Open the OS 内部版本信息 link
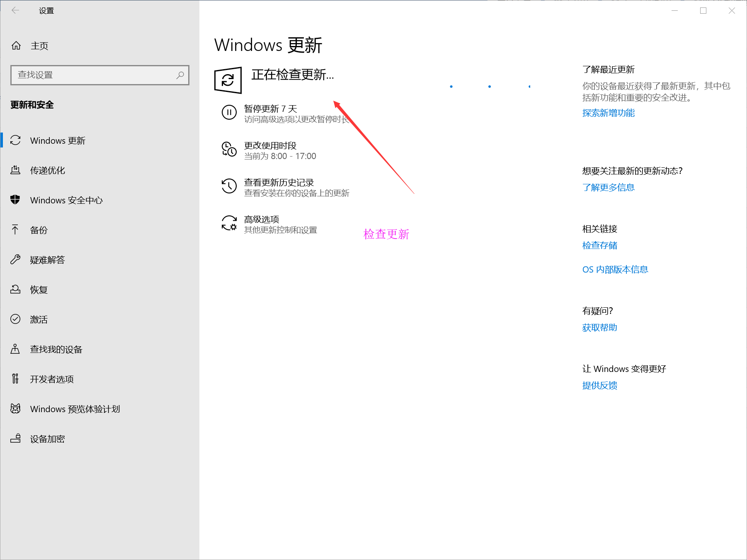This screenshot has width=747, height=560. (615, 269)
